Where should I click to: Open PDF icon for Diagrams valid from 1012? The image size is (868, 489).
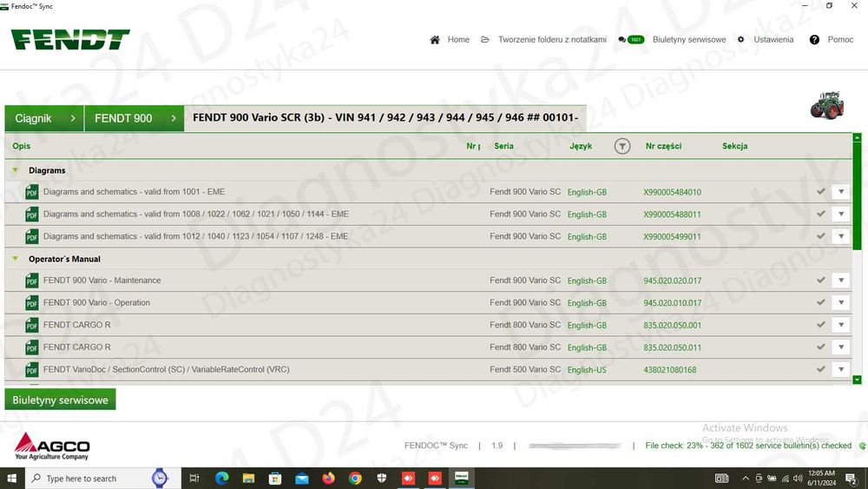pos(31,236)
